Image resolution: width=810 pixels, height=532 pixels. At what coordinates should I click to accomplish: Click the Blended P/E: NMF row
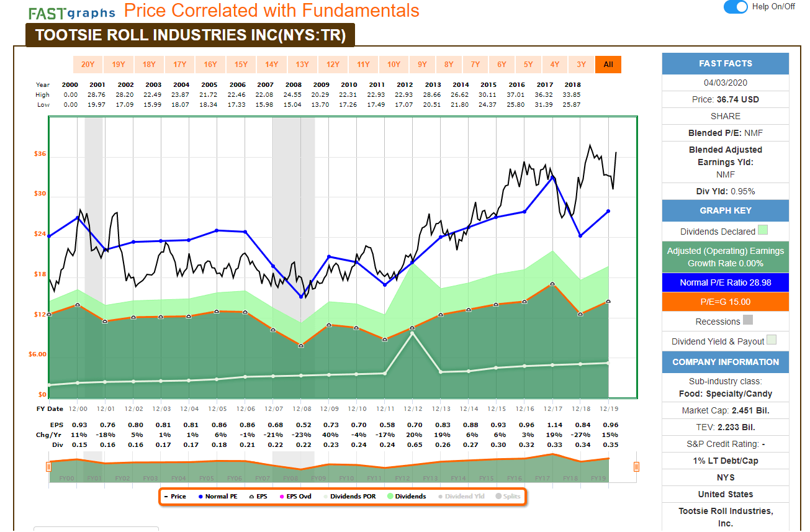click(x=726, y=133)
